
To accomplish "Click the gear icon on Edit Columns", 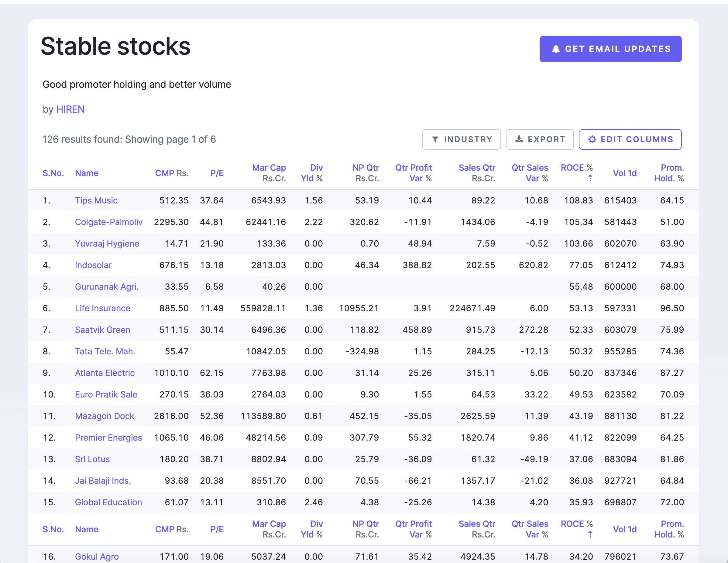I will (592, 139).
